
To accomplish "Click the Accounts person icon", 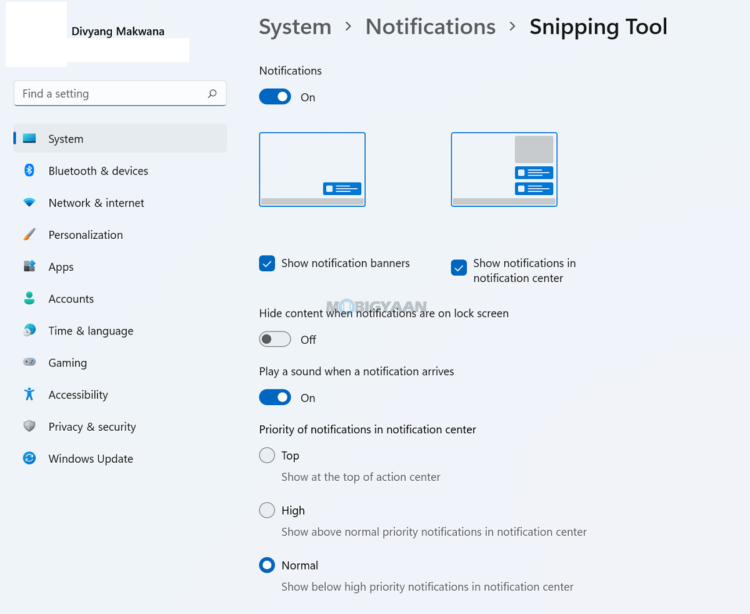I will click(29, 298).
